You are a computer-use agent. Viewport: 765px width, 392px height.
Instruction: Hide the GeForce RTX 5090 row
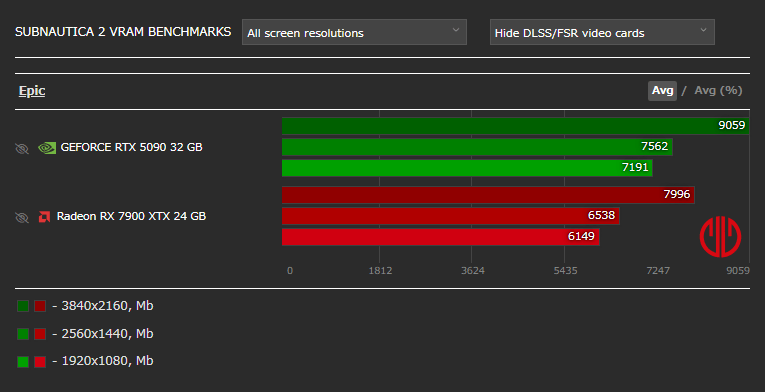click(x=22, y=148)
